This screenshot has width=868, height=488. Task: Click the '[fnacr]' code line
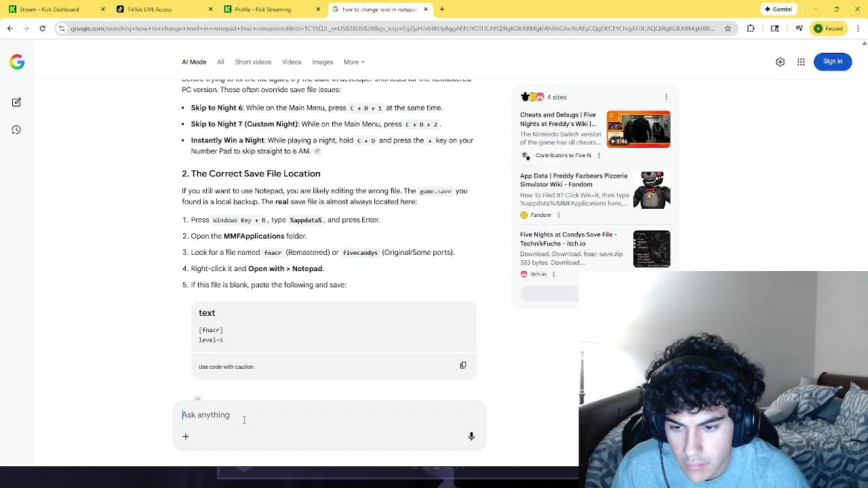click(211, 330)
